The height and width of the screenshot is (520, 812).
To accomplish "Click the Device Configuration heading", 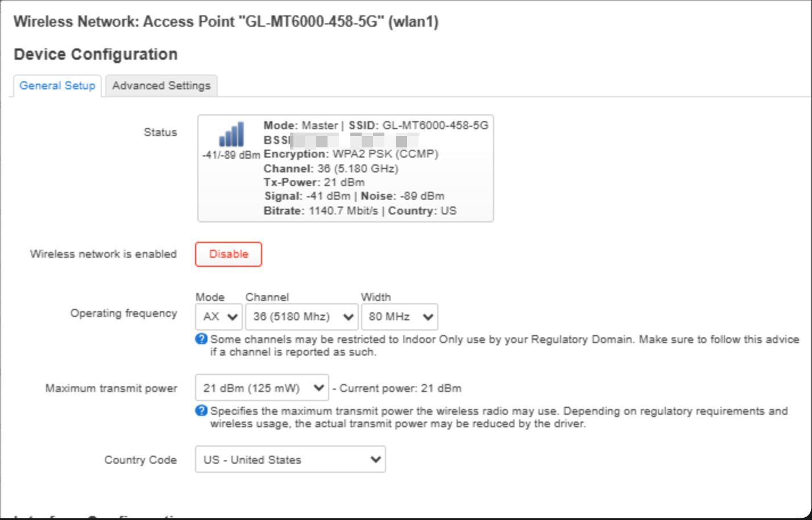I will click(x=96, y=55).
